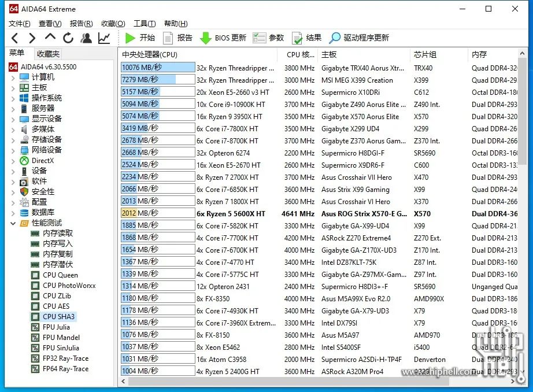Viewport: 533px width, 392px height.
Task: Open the 工具(T) menu
Action: 145,24
